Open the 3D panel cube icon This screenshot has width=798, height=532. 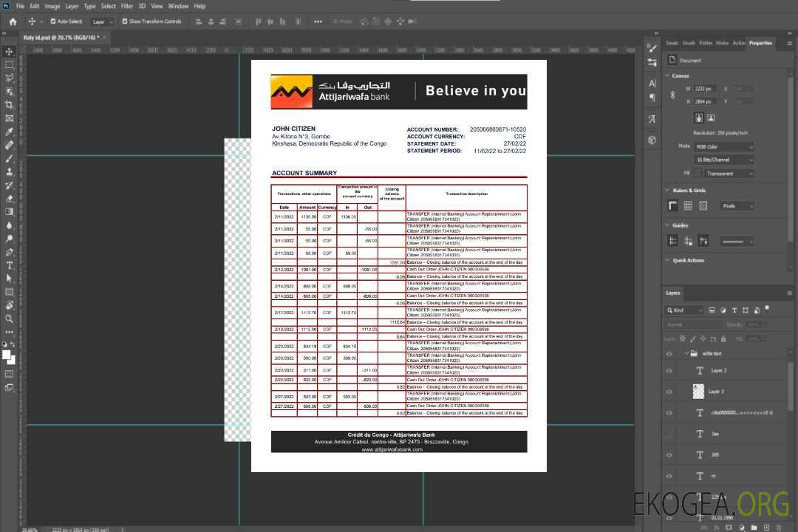coord(652,140)
